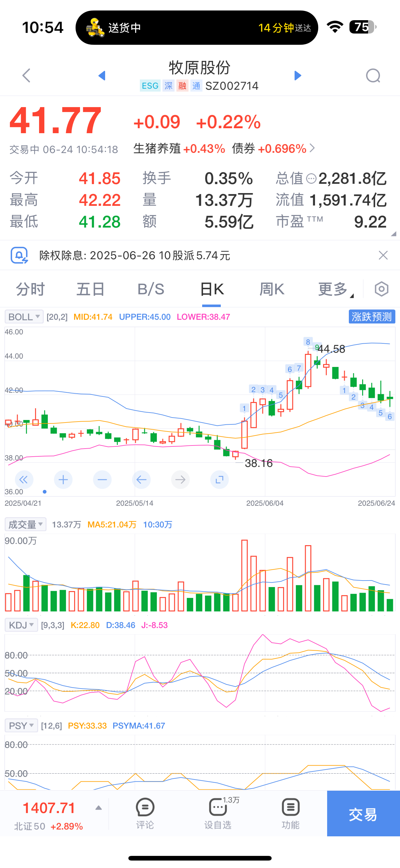The width and height of the screenshot is (400, 868).
Task: Tap the MA5:21.04万 volume label
Action: tap(112, 524)
